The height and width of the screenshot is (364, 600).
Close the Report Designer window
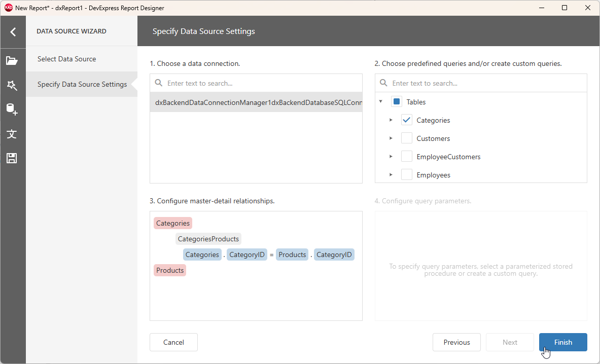click(588, 8)
